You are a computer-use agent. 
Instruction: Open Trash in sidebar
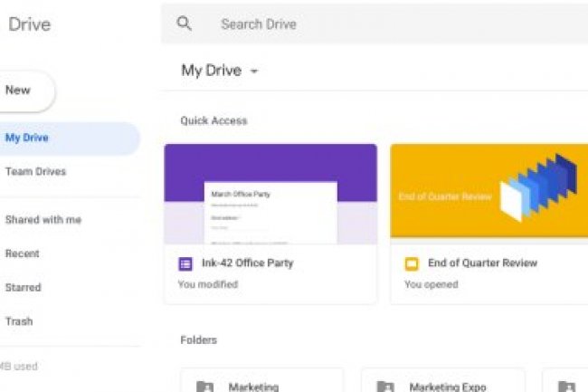[19, 321]
